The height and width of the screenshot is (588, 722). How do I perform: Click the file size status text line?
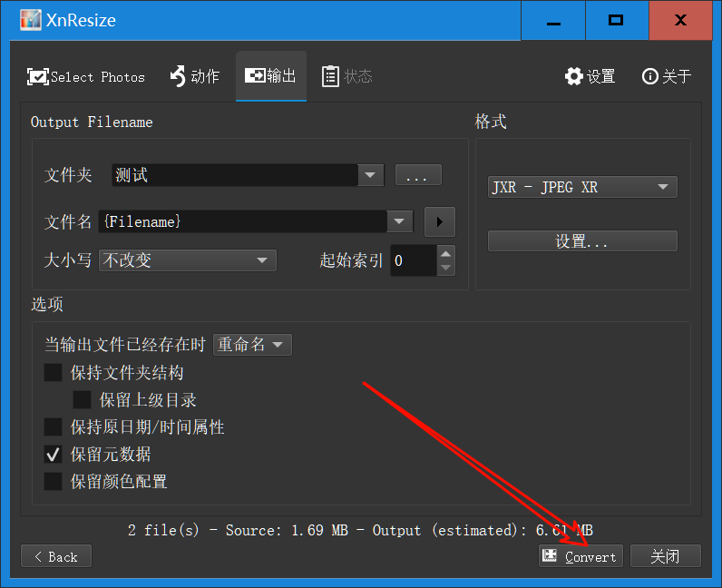click(x=360, y=531)
